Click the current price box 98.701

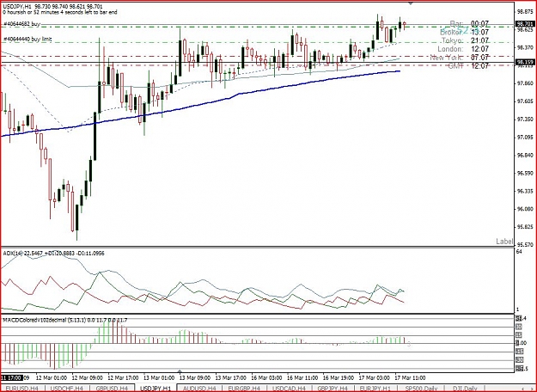click(525, 24)
